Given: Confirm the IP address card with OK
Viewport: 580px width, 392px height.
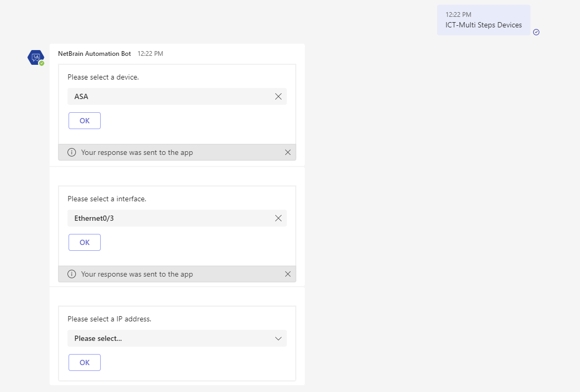Looking at the screenshot, I should (x=84, y=362).
